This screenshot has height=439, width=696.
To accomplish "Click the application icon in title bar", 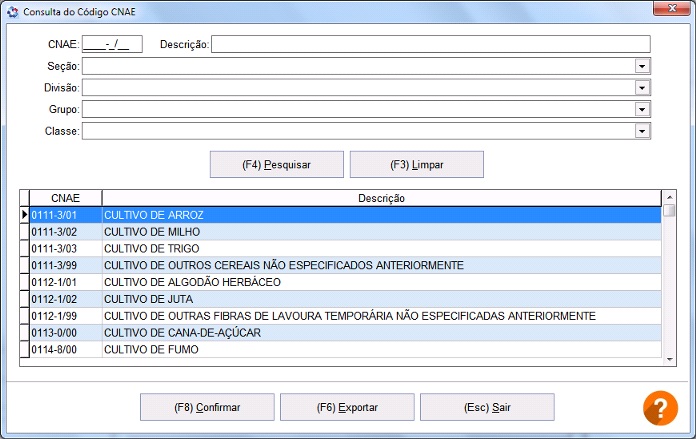I will coord(13,12).
